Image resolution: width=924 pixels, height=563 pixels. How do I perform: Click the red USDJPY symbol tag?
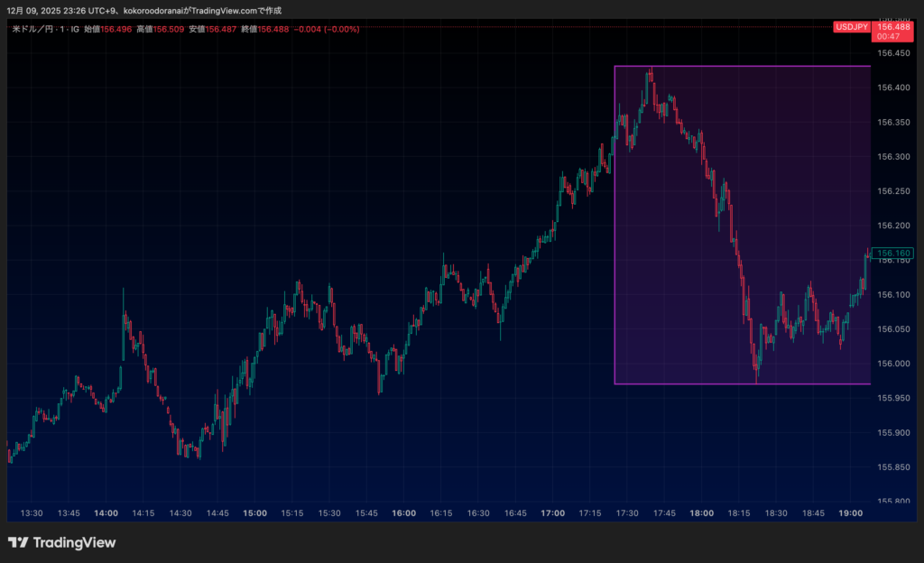tap(852, 27)
